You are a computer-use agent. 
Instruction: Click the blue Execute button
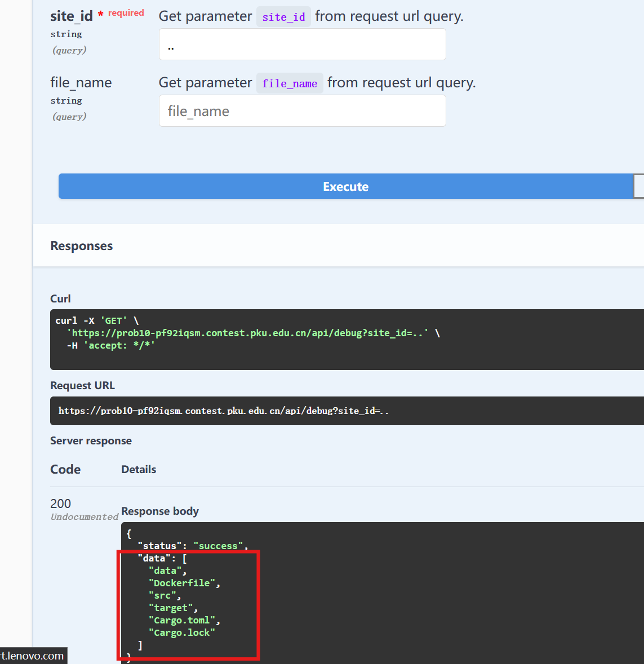coord(345,186)
